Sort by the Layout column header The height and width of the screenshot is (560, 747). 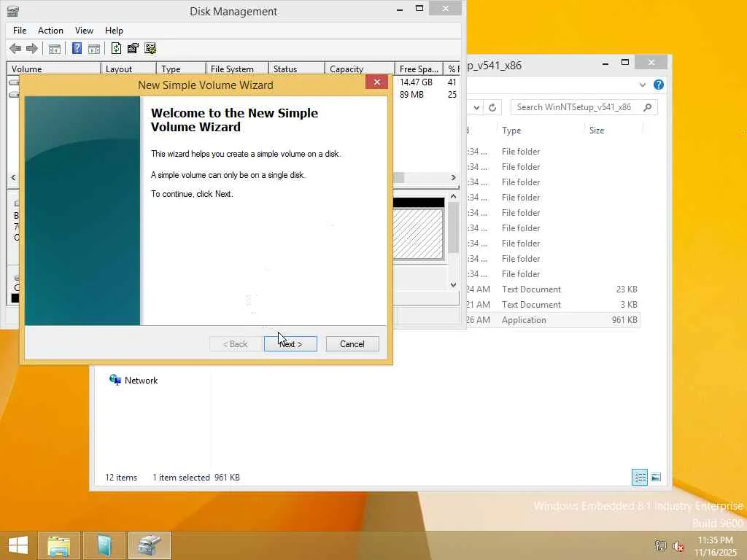tap(128, 69)
